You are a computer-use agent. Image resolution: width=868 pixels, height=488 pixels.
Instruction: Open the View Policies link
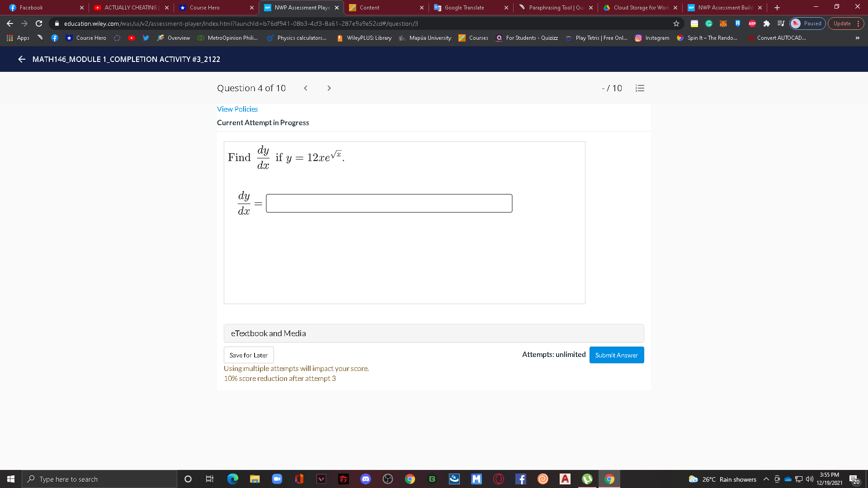(x=237, y=109)
